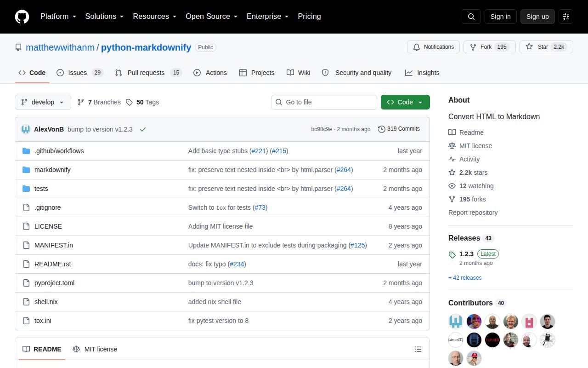
Task: Open the README outline list icon
Action: (x=418, y=349)
